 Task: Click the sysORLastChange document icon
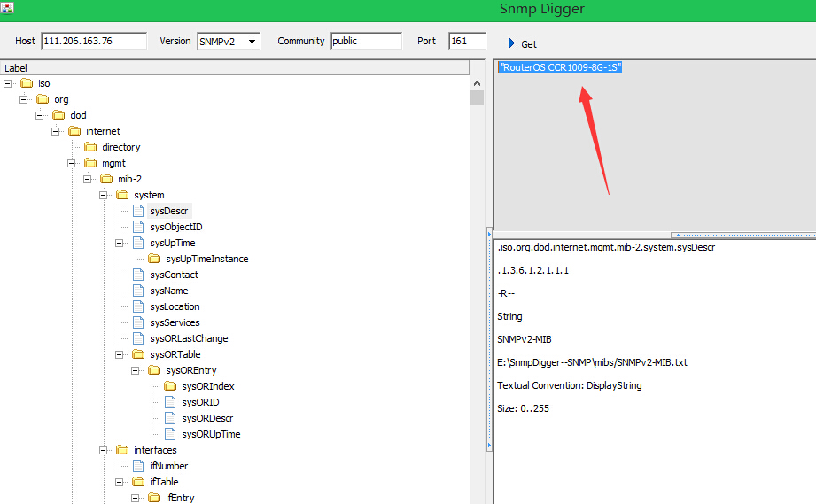tap(138, 338)
